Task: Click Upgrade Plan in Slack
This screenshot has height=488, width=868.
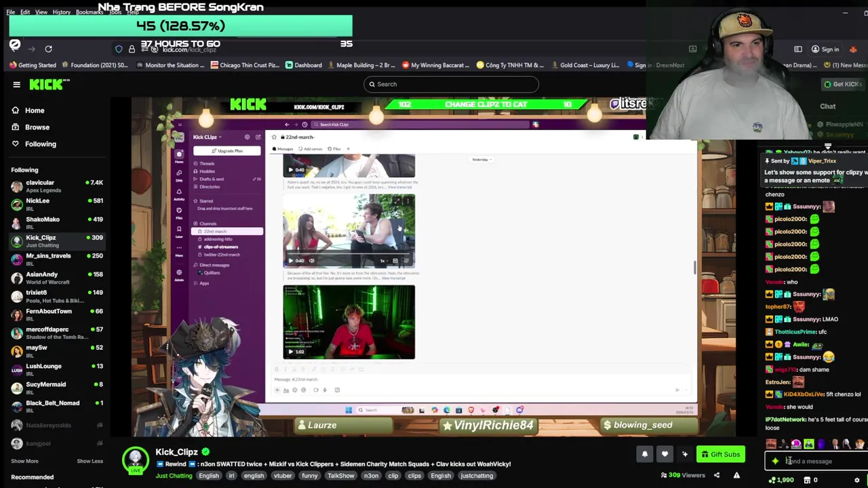Action: coord(226,150)
